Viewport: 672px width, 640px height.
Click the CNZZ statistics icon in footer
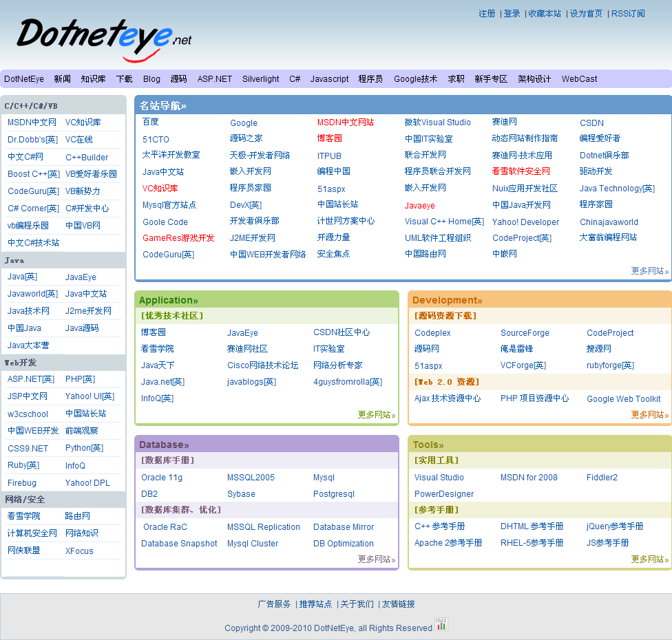[441, 624]
